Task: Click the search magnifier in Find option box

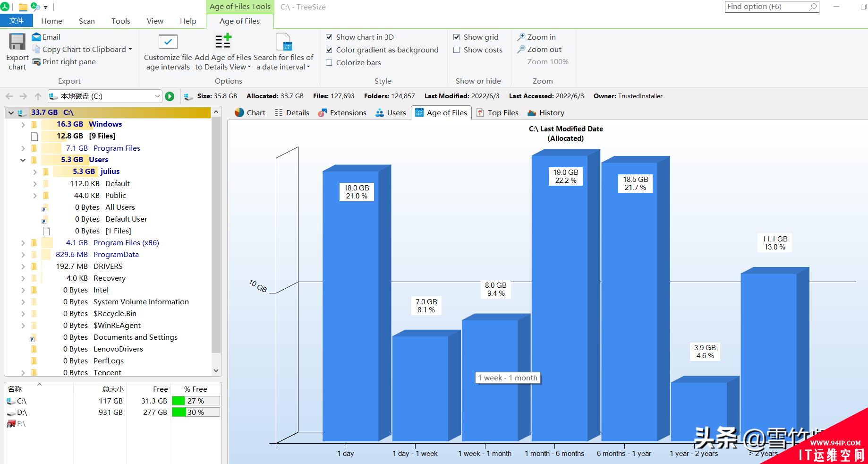Action: 813,7
